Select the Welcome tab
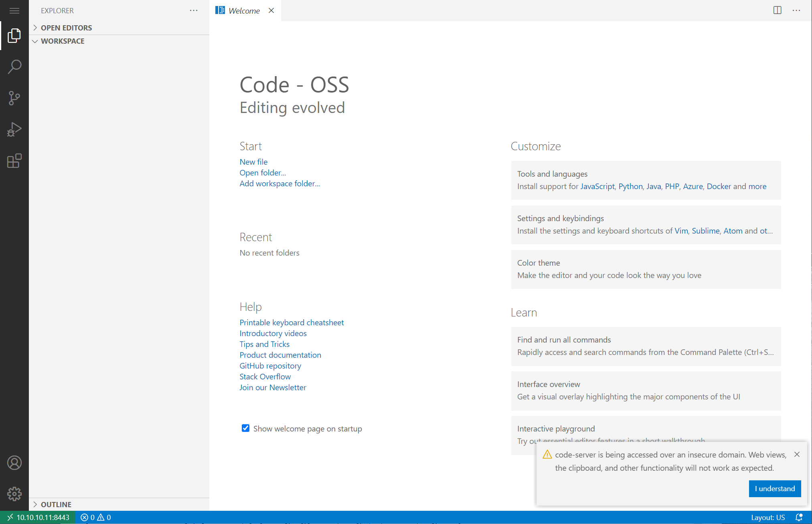 point(244,11)
